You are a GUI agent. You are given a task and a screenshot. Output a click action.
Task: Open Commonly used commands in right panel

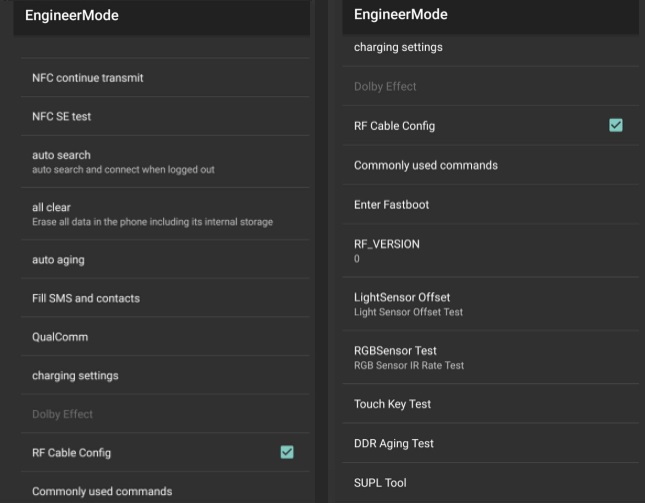click(490, 165)
